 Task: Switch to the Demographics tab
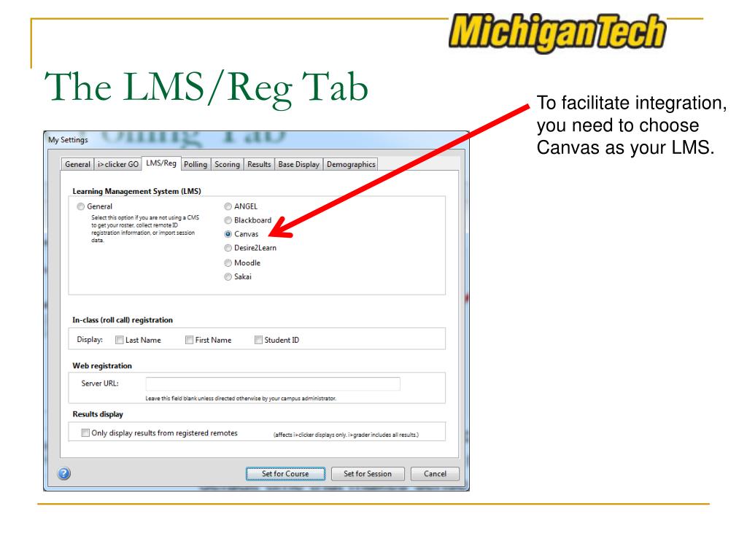point(351,164)
